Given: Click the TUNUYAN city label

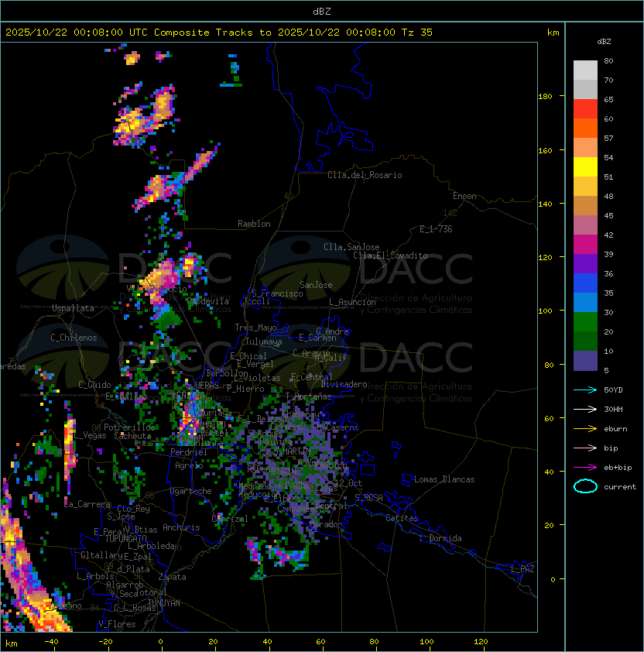Looking at the screenshot, I should coord(164,603).
